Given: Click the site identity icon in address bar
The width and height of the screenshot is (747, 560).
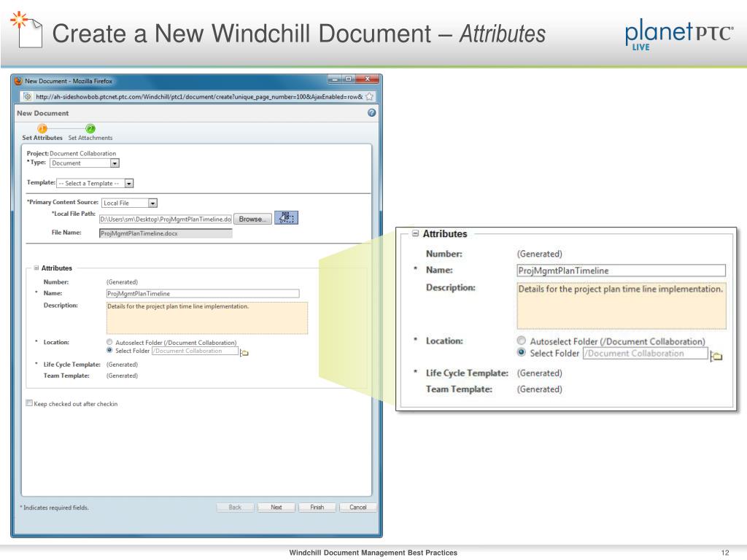Looking at the screenshot, I should coord(28,97).
